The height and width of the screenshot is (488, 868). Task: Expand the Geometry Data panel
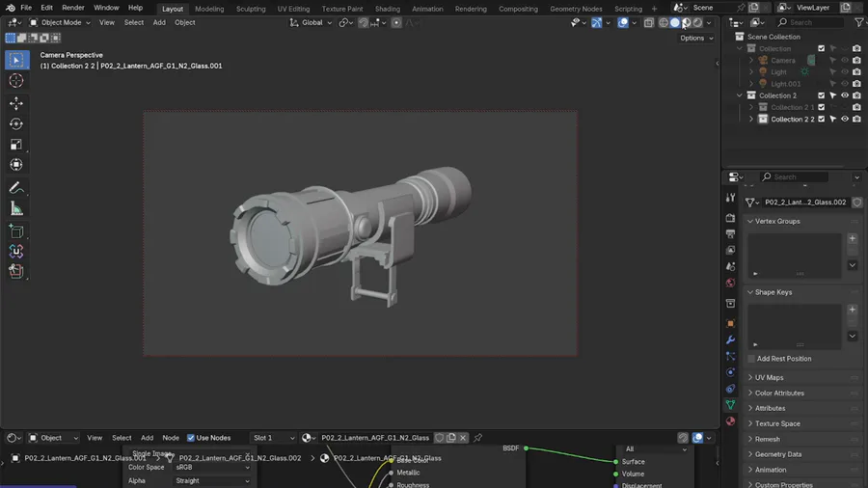pyautogui.click(x=777, y=454)
